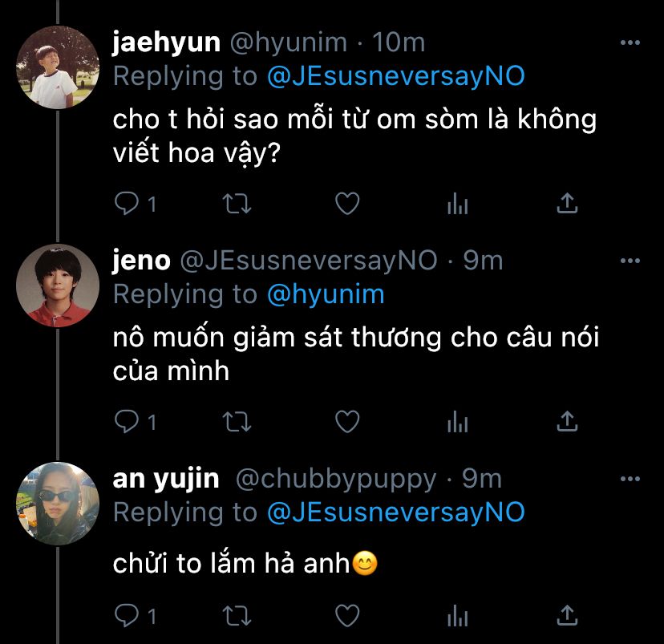Viewport: 664px width, 644px height.
Task: Retweet jeno's tweet
Action: pos(237,422)
